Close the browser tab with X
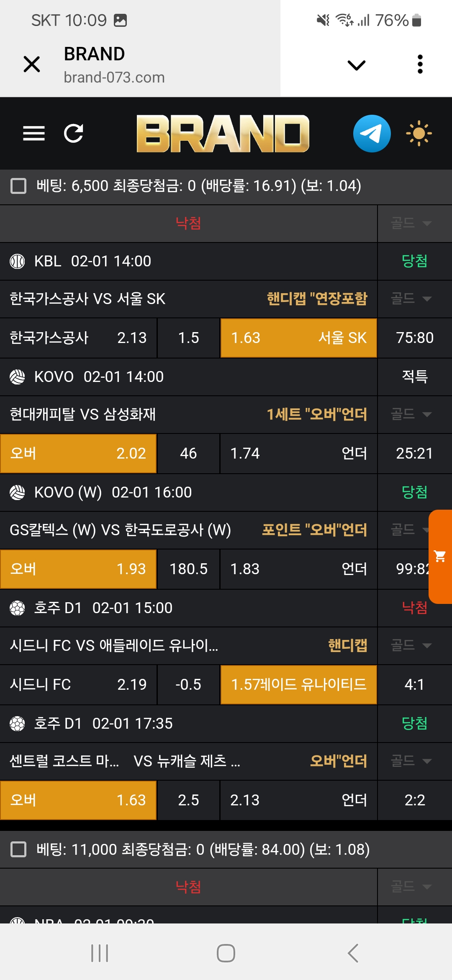This screenshot has height=980, width=452. [x=32, y=64]
